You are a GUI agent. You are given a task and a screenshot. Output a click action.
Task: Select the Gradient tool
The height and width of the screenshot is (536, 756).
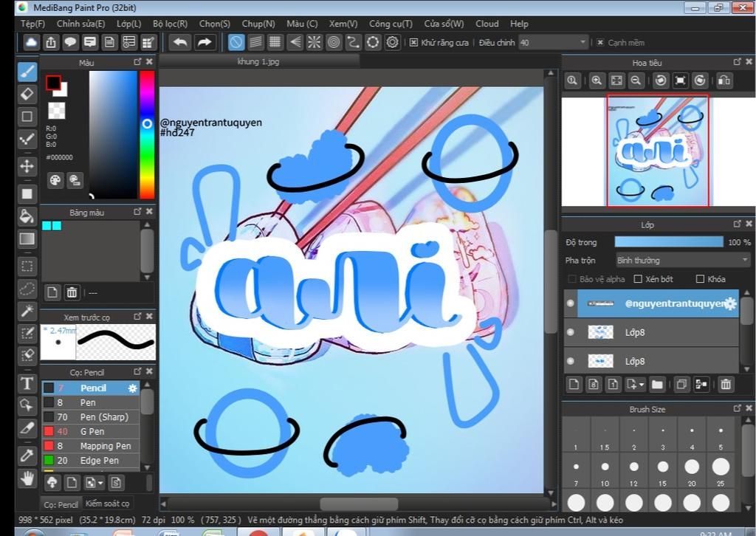pos(27,239)
